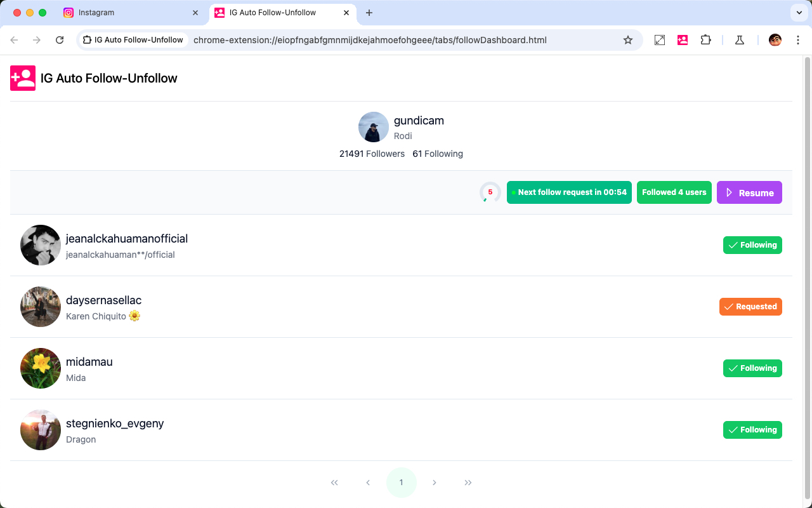Image resolution: width=812 pixels, height=508 pixels.
Task: Open the Chrome Labs flask icon
Action: point(739,40)
